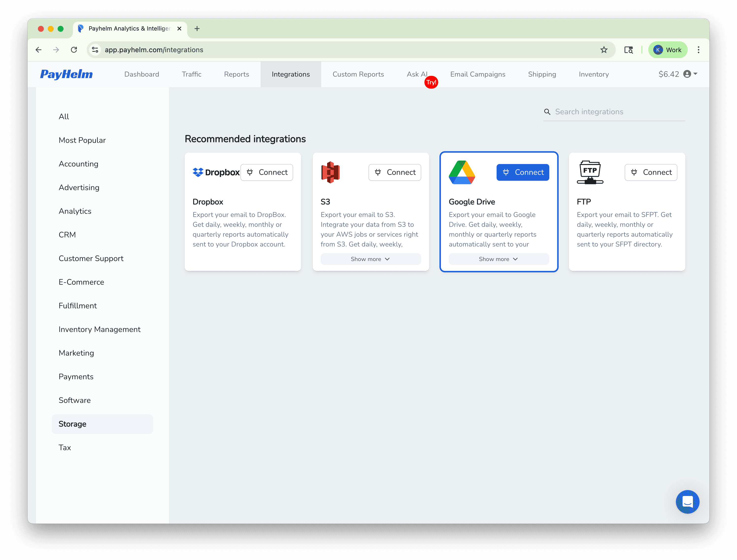The image size is (737, 560).
Task: Open the Email Campaigns menu item
Action: point(478,74)
